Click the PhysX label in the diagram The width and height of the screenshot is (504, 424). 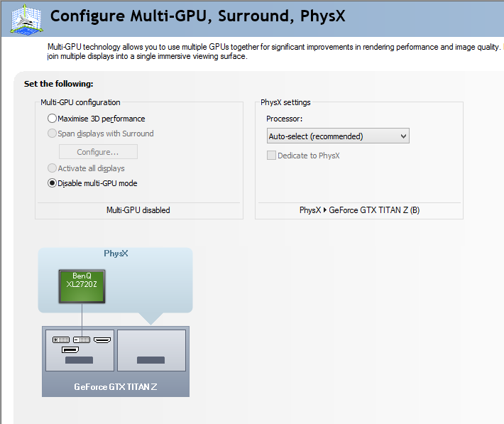[116, 254]
